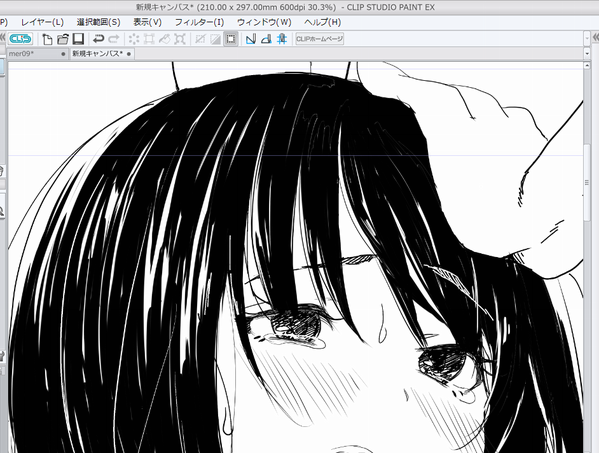Click the canvas vertical scrollbar thumb
This screenshot has width=599, height=453.
coord(587,182)
